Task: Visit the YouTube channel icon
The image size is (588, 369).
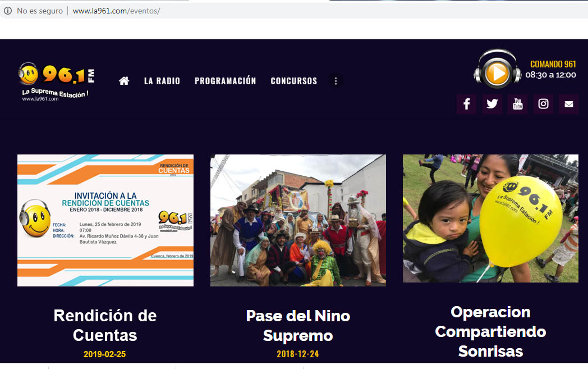Action: (x=517, y=104)
